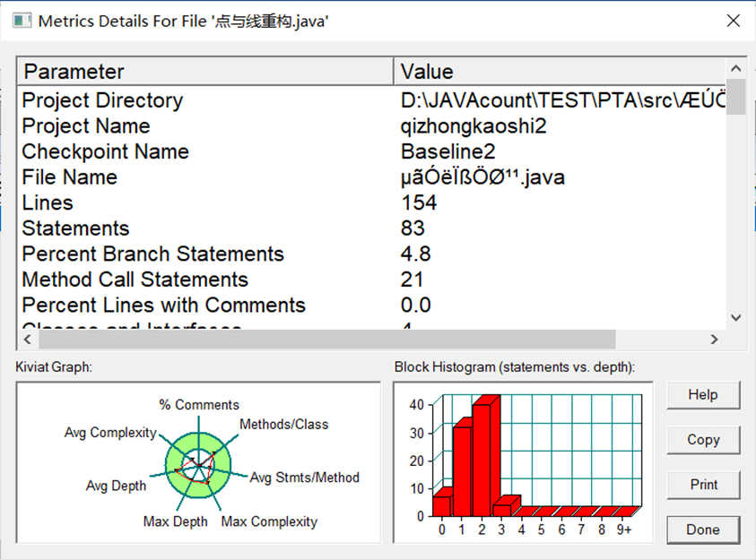The image size is (756, 560).
Task: Click the value qizhongkaoshi2
Action: pyautogui.click(x=474, y=126)
